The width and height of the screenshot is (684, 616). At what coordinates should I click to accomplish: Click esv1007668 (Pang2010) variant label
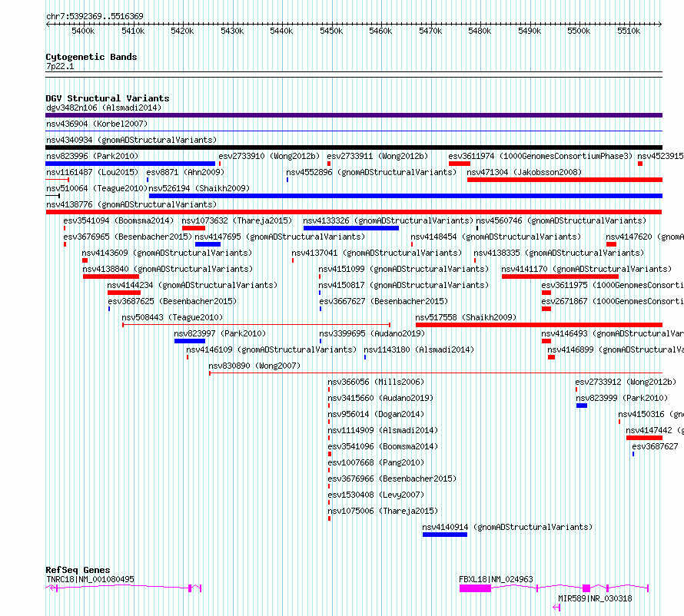[376, 462]
